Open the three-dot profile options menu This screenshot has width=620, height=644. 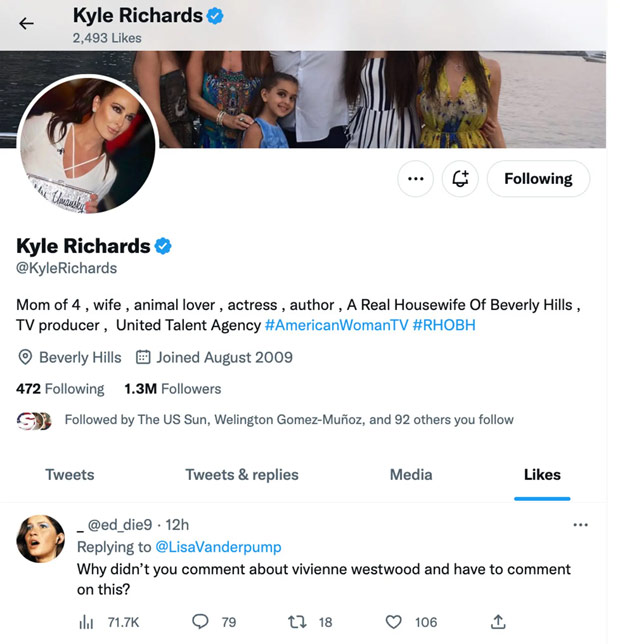pos(416,179)
